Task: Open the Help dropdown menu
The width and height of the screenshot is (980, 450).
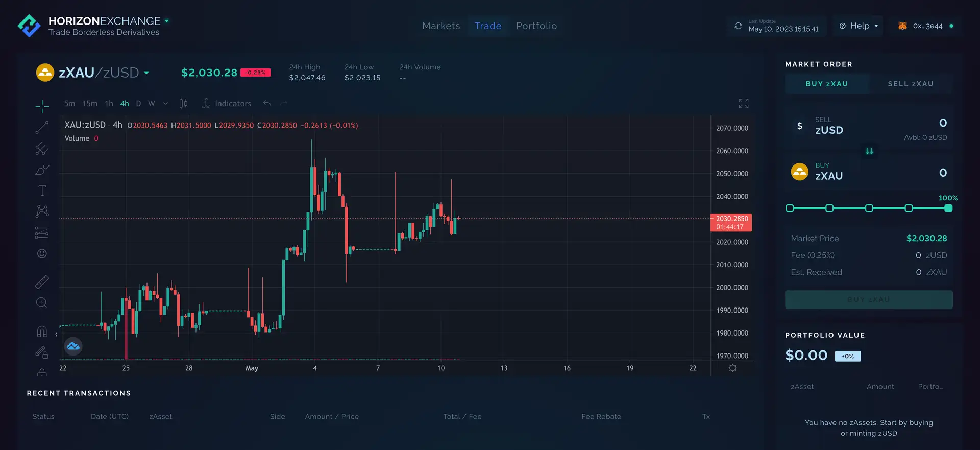Action: [859, 26]
